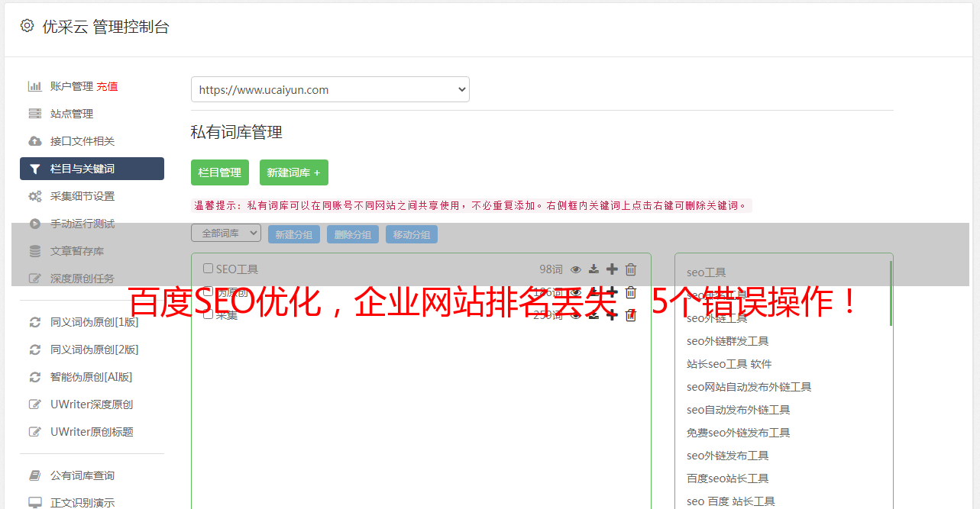Open 接口文件相关 in the sidebar

pyautogui.click(x=82, y=141)
